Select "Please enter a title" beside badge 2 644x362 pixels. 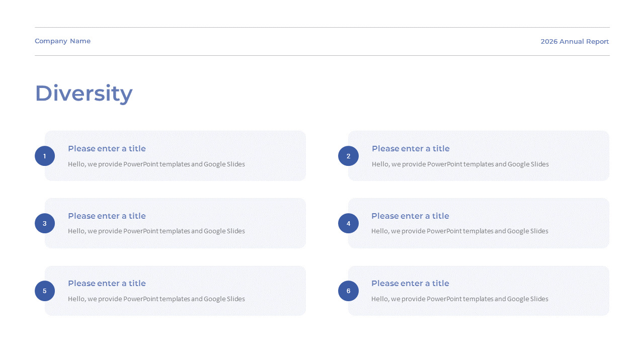(x=411, y=149)
